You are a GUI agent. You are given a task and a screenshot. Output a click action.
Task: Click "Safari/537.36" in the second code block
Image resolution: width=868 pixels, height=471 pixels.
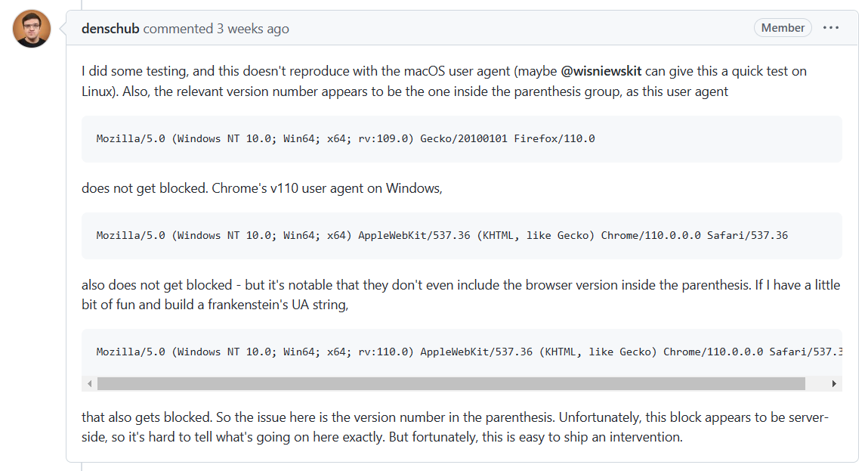pyautogui.click(x=747, y=236)
